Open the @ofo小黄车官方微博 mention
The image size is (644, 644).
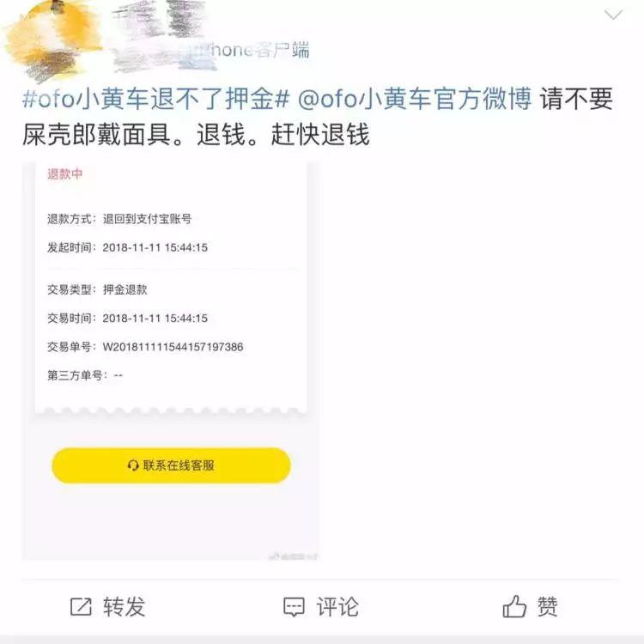tap(415, 99)
